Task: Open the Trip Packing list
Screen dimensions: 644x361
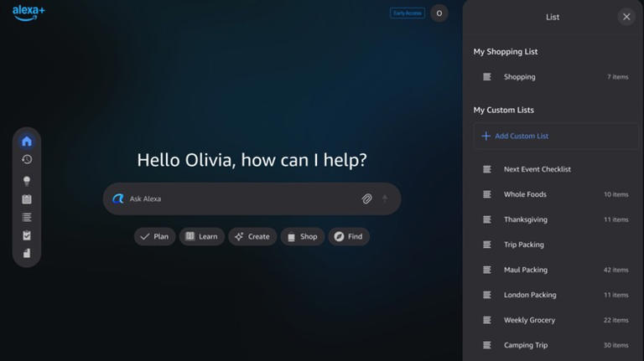Action: (554, 245)
